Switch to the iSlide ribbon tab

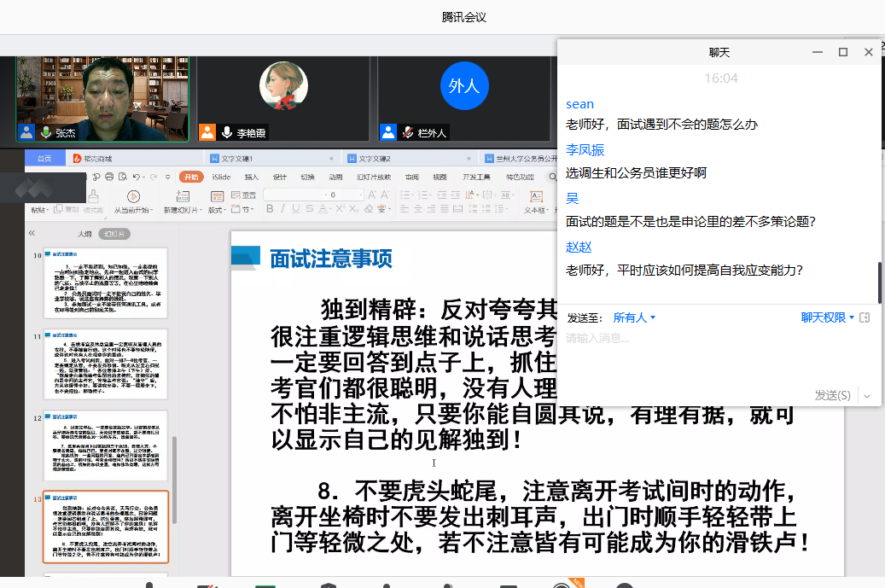click(x=221, y=178)
